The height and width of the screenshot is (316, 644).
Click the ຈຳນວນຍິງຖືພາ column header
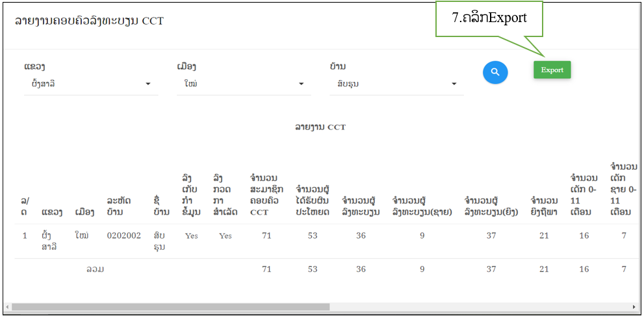pyautogui.click(x=544, y=206)
